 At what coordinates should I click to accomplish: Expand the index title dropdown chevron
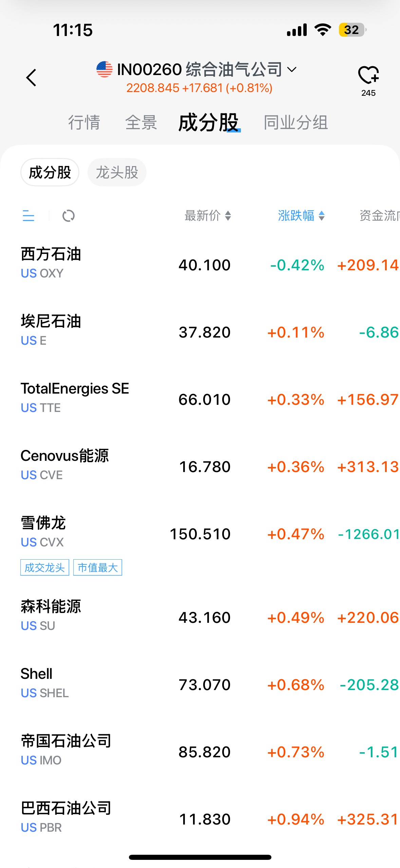(292, 70)
